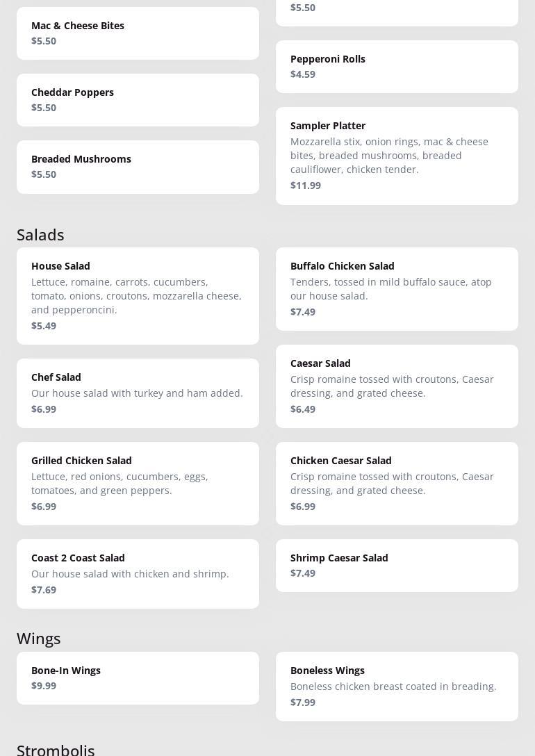This screenshot has height=756, width=535.
Task: Click the Salads section heading
Action: [x=40, y=235]
